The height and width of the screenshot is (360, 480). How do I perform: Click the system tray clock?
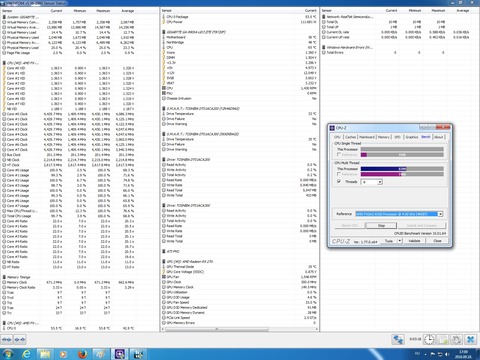click(x=464, y=354)
